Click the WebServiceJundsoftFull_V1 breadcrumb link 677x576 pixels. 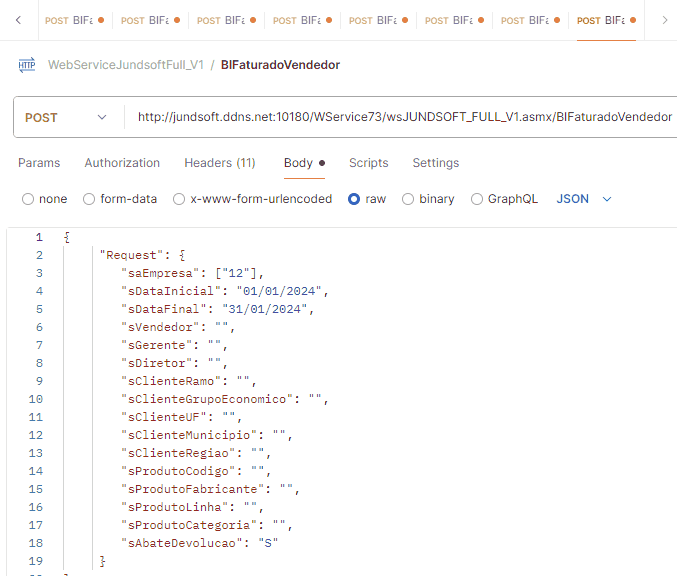(x=125, y=65)
